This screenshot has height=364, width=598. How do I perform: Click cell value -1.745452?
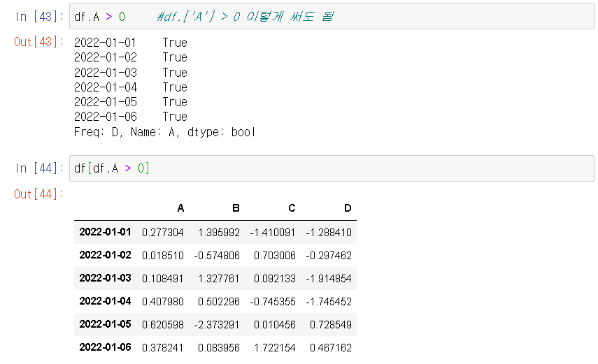pos(328,302)
